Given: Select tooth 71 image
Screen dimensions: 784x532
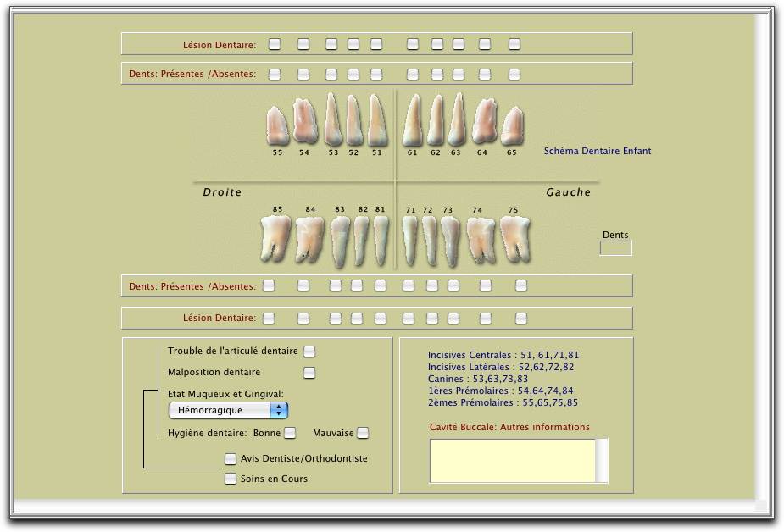Looking at the screenshot, I should [410, 241].
